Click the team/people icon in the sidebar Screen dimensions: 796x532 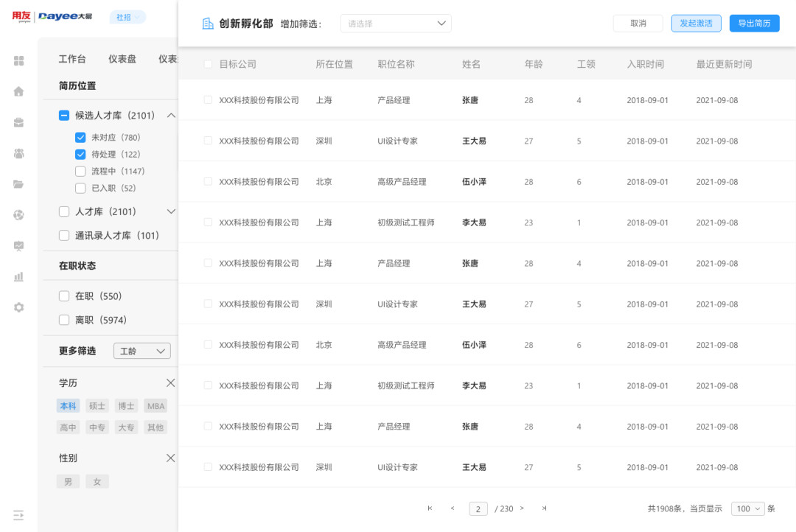click(x=18, y=154)
